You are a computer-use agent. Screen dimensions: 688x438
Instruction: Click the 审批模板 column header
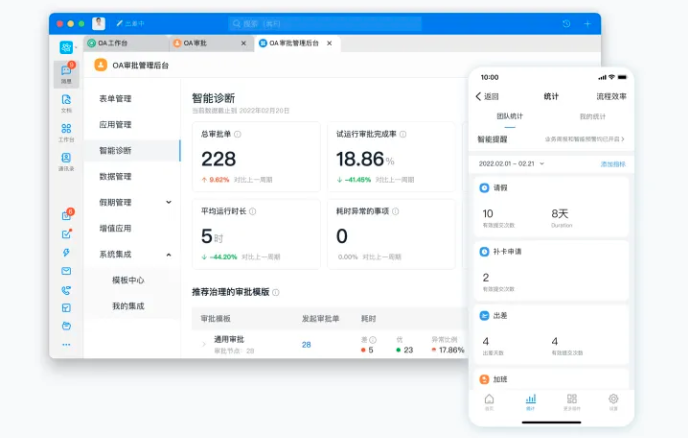tap(215, 319)
